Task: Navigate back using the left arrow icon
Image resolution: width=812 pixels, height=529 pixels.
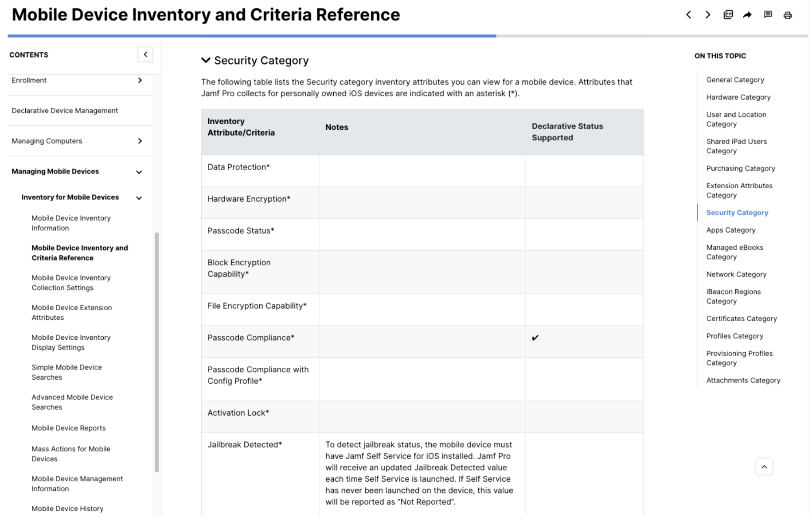Action: [688, 15]
